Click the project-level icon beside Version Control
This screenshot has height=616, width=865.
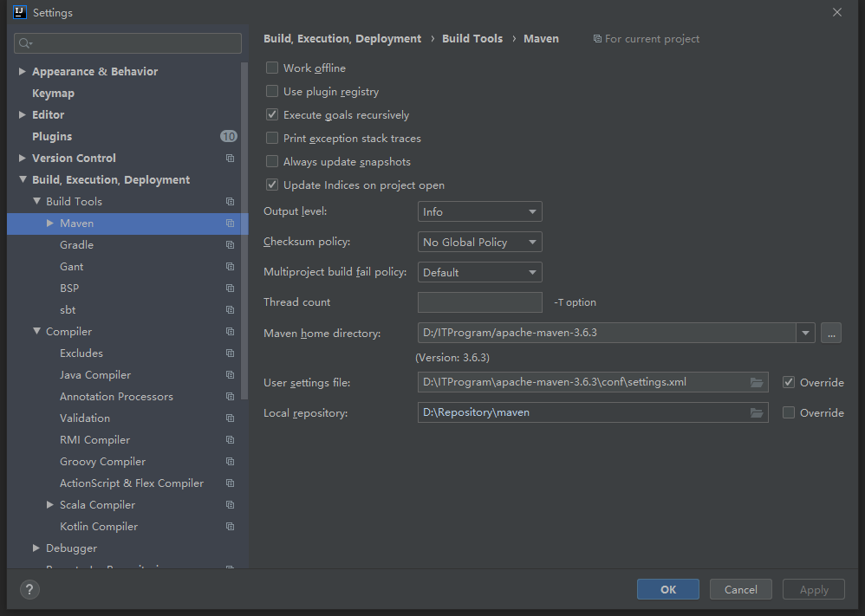click(230, 159)
